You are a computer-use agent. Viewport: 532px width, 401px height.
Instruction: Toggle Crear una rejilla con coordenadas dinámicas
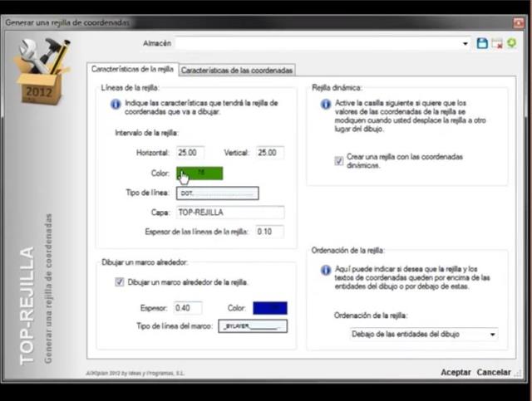coord(339,161)
